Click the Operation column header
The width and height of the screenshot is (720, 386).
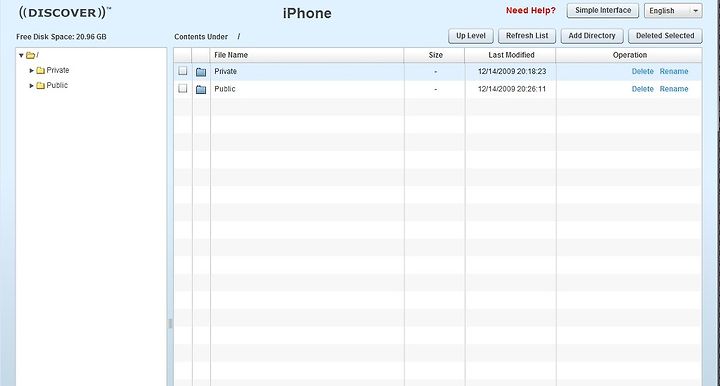(629, 55)
